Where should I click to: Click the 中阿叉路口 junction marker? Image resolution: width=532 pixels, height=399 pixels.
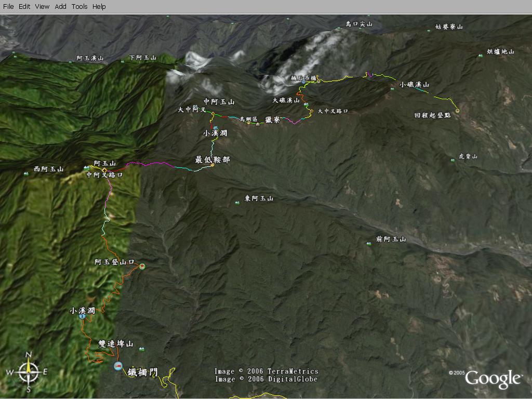pyautogui.click(x=104, y=170)
